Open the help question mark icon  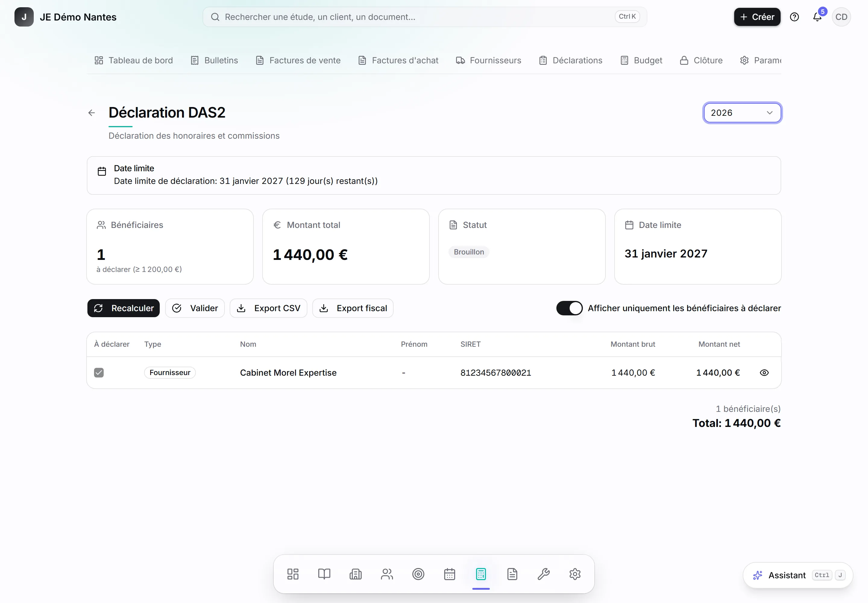coord(794,17)
